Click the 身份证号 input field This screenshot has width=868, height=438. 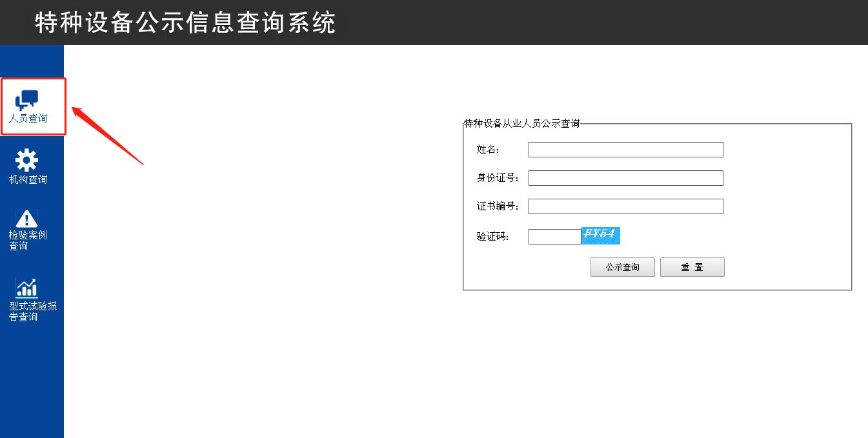point(625,177)
